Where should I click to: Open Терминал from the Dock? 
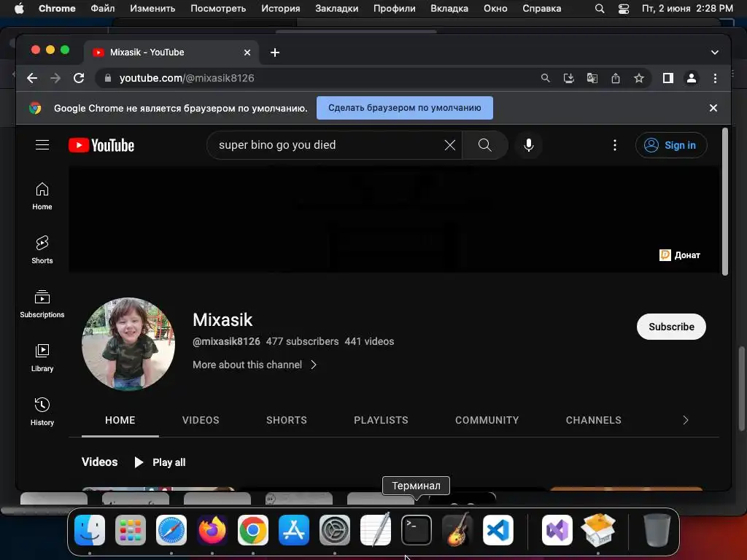click(x=417, y=530)
